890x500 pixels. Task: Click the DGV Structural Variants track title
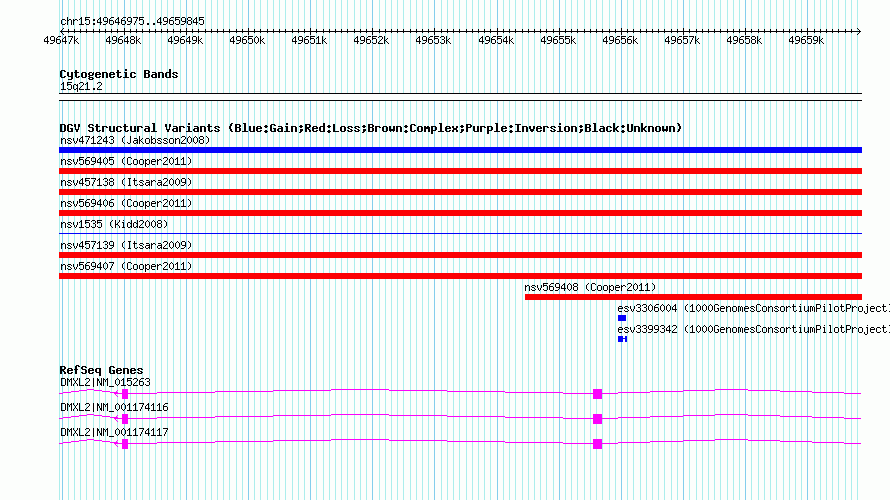click(371, 128)
